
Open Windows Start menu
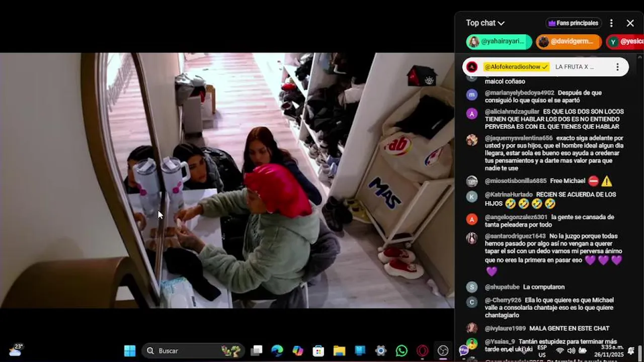(x=130, y=350)
